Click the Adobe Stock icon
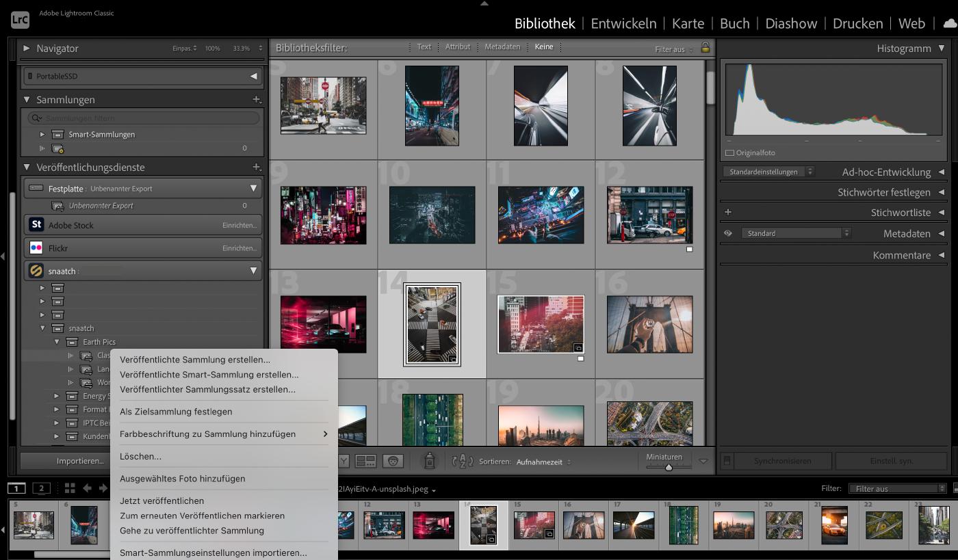This screenshot has width=958, height=560. tap(36, 224)
